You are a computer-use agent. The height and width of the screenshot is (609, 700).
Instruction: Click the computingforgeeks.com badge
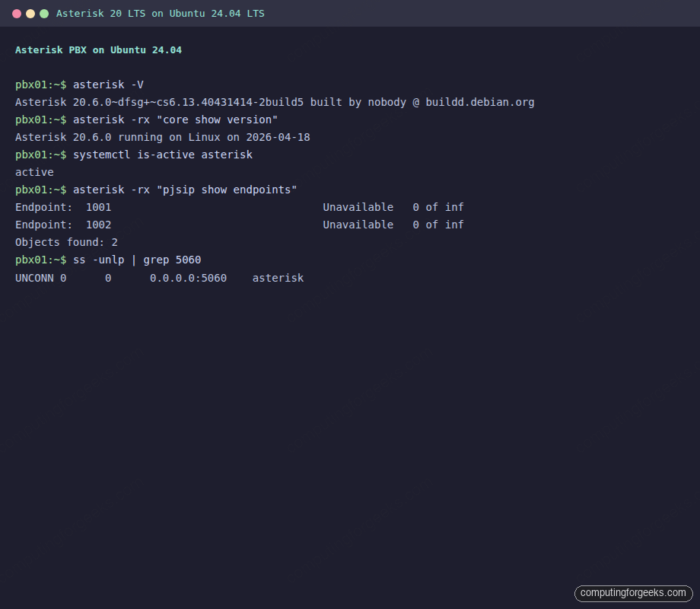(633, 593)
